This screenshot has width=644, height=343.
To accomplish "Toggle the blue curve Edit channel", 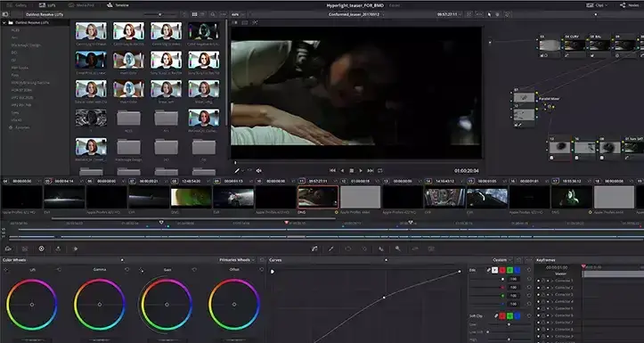I will (518, 270).
